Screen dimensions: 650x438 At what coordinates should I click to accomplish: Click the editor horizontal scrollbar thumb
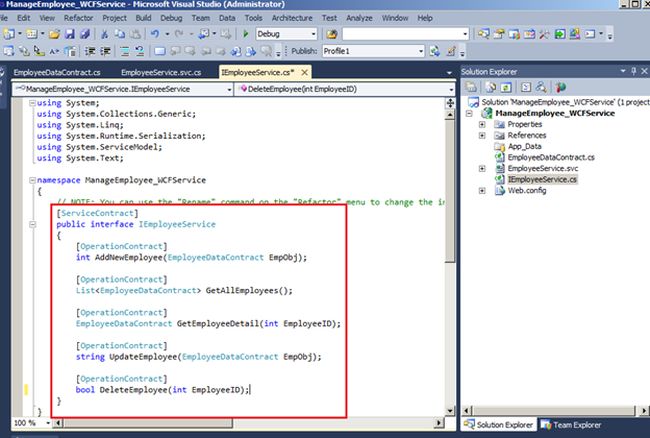pos(148,423)
